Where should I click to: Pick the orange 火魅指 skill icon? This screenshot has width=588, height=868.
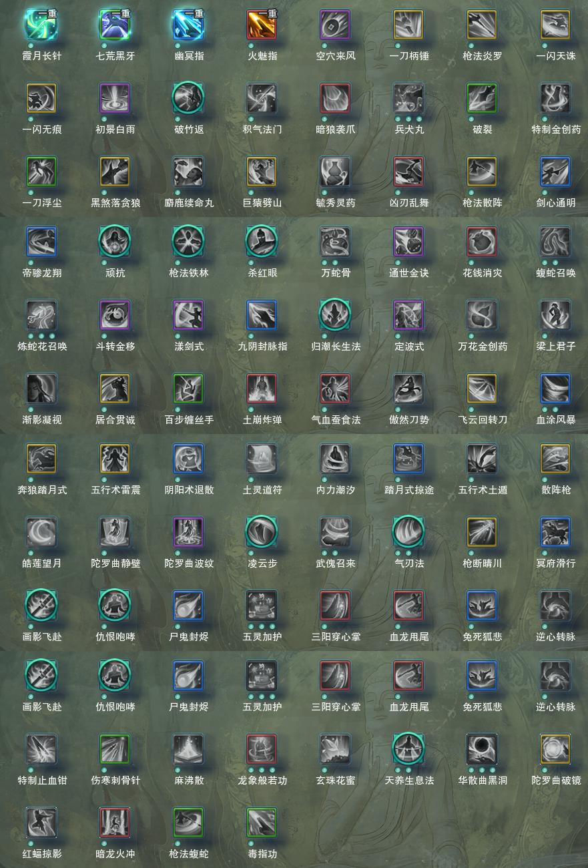[x=262, y=25]
